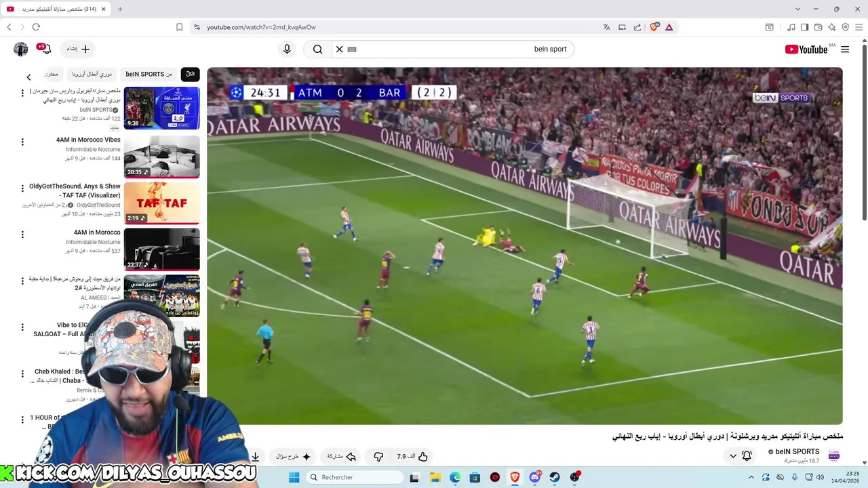Open the account avatar menu
The image size is (868, 488).
click(x=21, y=49)
